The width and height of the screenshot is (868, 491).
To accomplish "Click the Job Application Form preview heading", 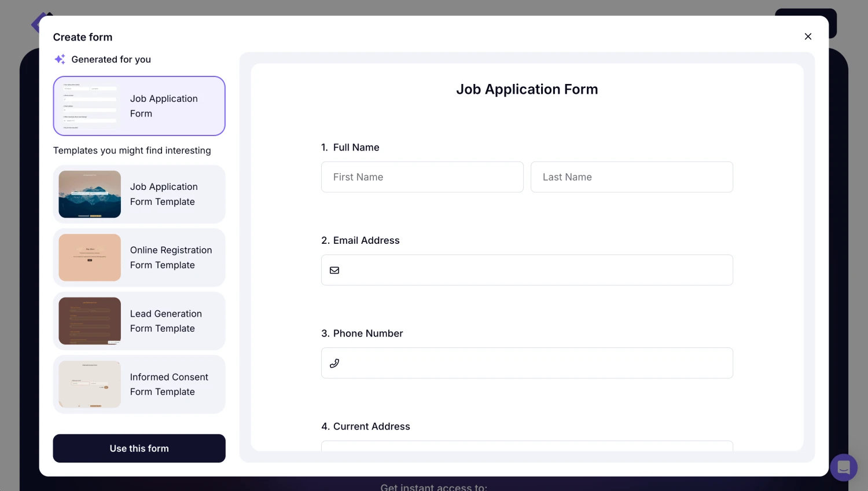I will tap(527, 89).
